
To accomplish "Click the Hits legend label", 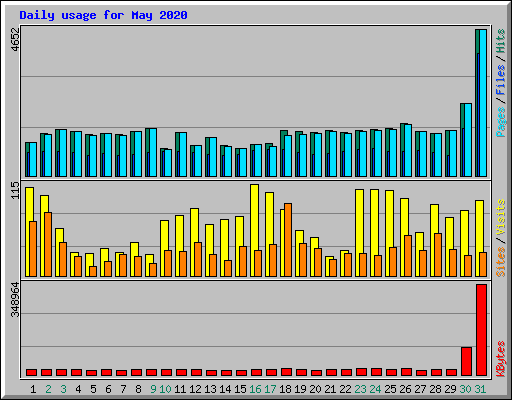I will [500, 41].
